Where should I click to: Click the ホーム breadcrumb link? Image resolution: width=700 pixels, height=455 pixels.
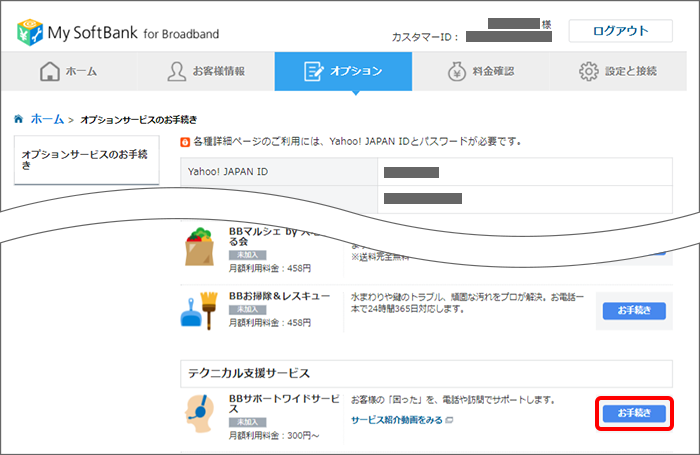(47, 119)
